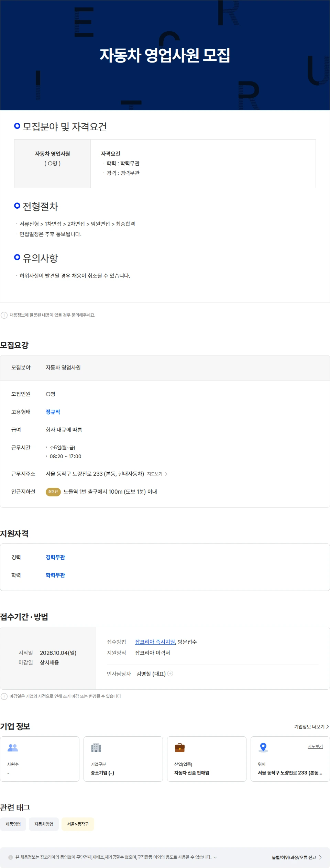Click the 주5일(월~금) work days text
This screenshot has width=330, height=868.
tap(63, 448)
